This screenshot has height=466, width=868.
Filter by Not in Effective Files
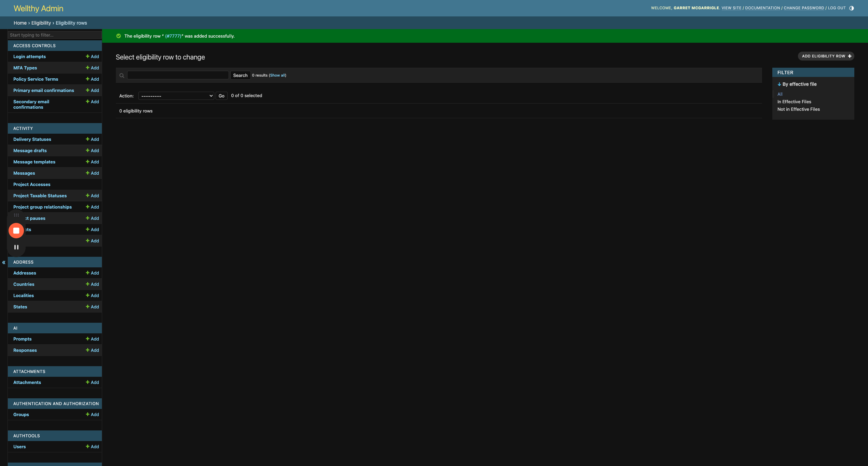pyautogui.click(x=799, y=109)
